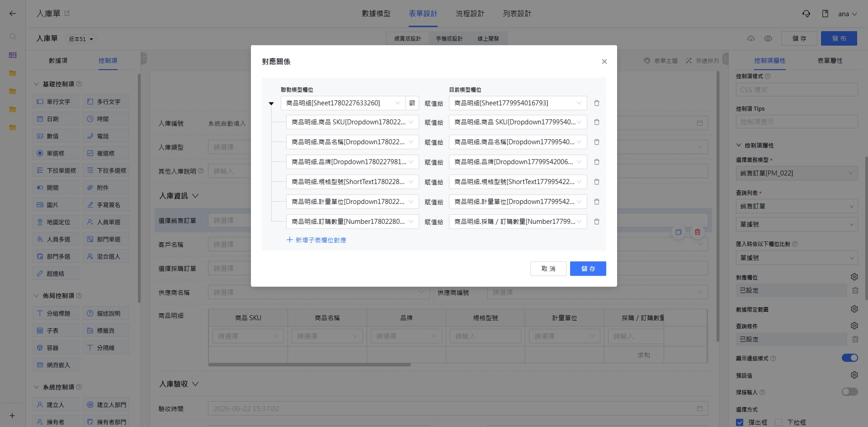Click the top toolbar 儲存 button
The height and width of the screenshot is (427, 868).
799,38
